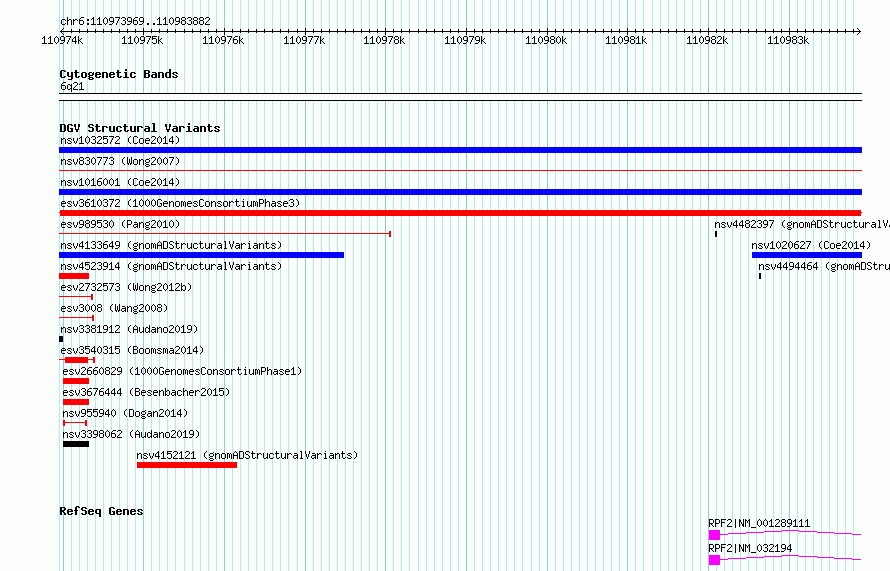This screenshot has width=890, height=571.
Task: Click the 110982k ruler position
Action: click(707, 40)
